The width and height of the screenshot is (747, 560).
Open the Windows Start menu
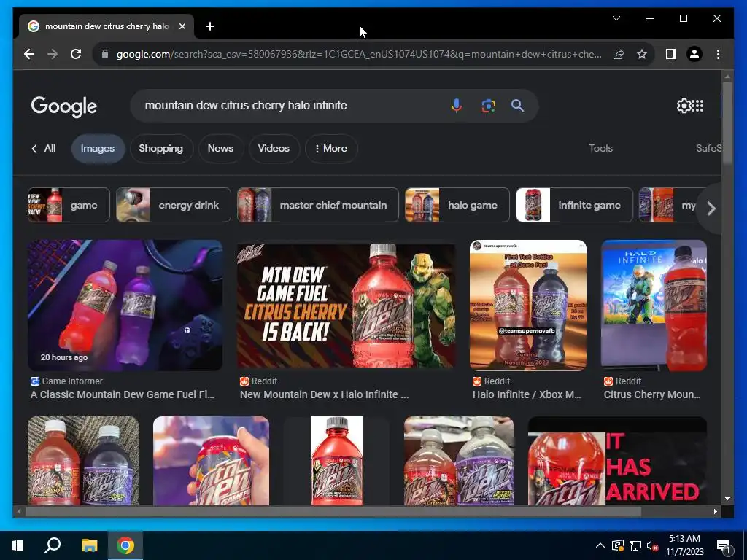[18, 545]
